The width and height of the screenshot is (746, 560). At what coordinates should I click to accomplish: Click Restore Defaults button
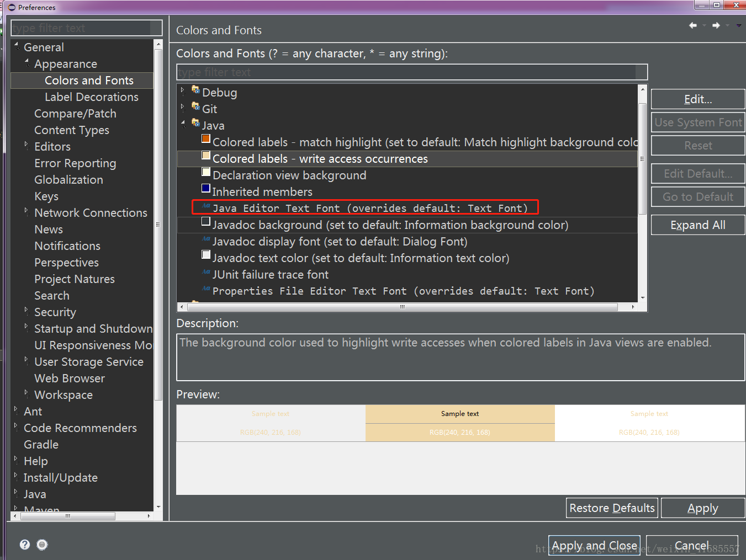coord(612,508)
